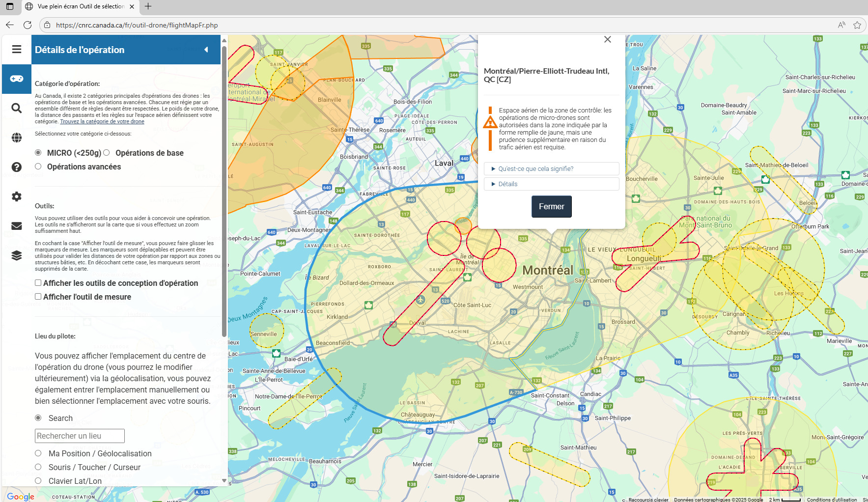Open the Trouvez la catégorie de votre drone link
The height and width of the screenshot is (502, 868).
(102, 121)
